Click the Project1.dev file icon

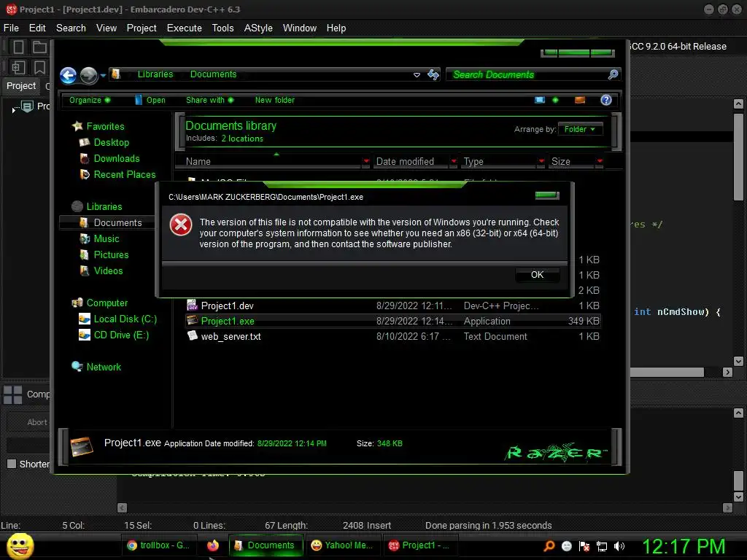click(192, 306)
